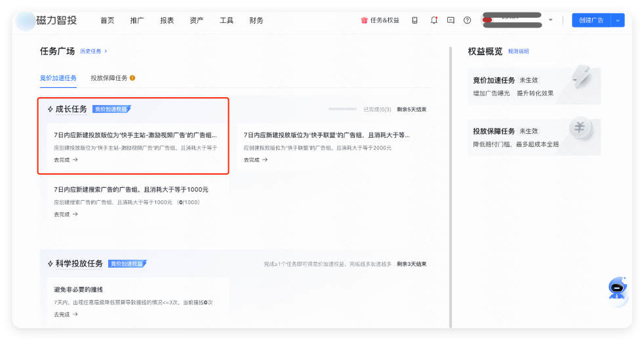Click the 任务&权益 label in header
The height and width of the screenshot is (340, 644).
(x=384, y=20)
